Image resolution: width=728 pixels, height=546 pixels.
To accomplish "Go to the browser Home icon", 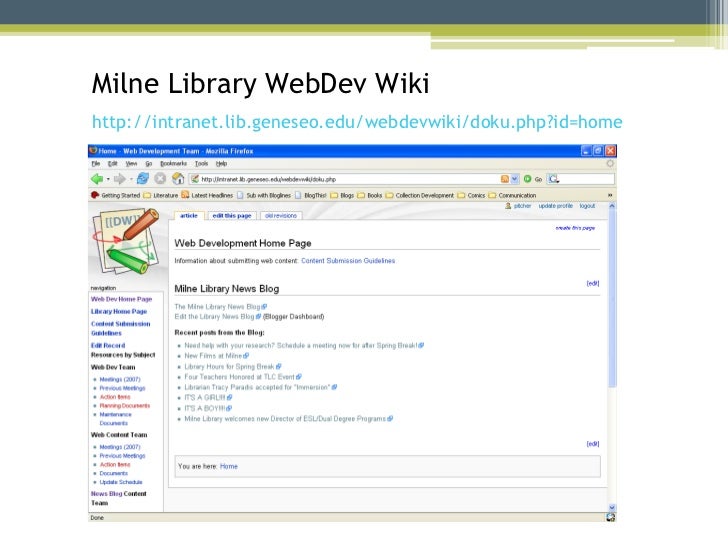I will 178,179.
